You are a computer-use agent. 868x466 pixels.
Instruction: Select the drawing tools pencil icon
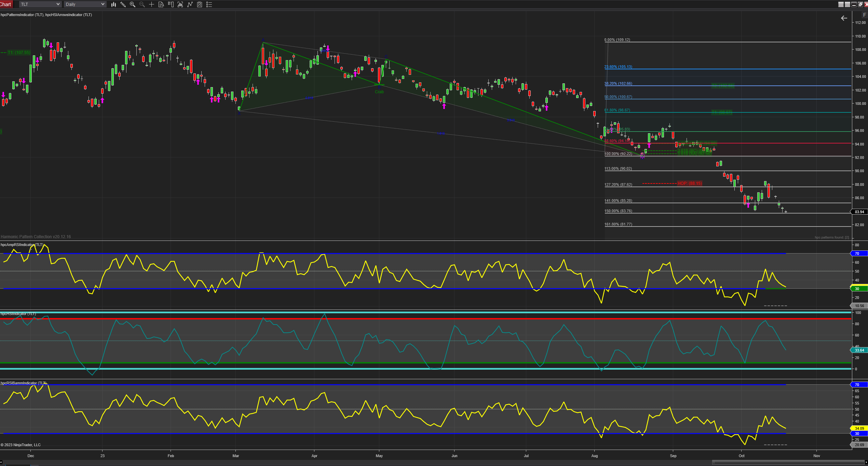coord(123,4)
